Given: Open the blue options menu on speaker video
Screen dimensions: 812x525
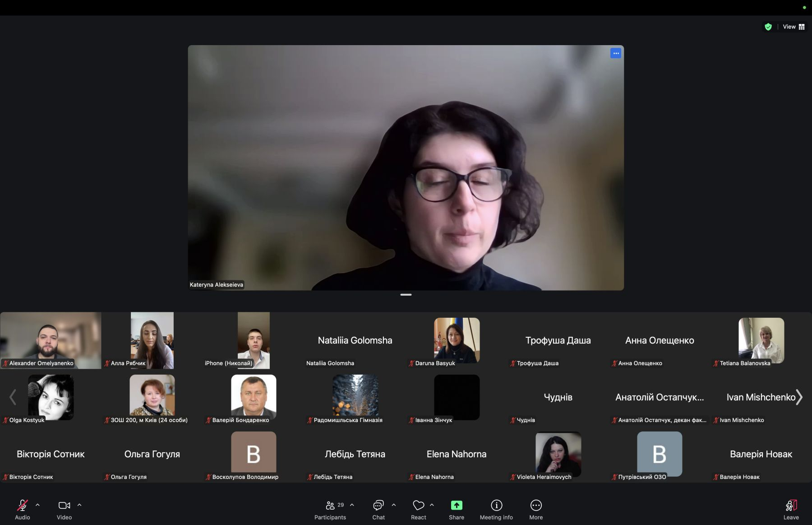Looking at the screenshot, I should point(616,53).
